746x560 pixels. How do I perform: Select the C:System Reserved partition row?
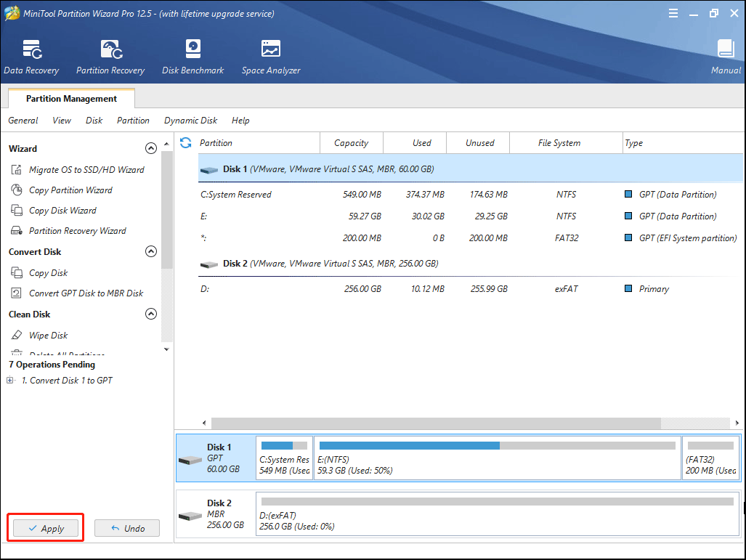point(470,195)
